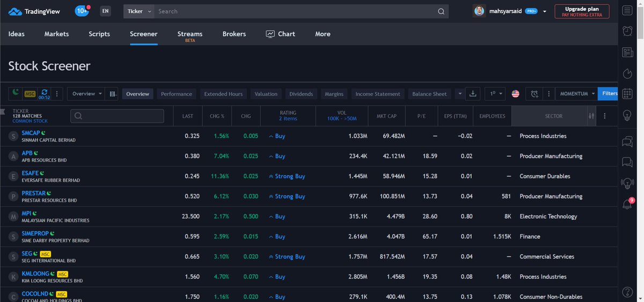Image resolution: width=644 pixels, height=302 pixels.
Task: Open the ESAFE ticker link
Action: (x=30, y=173)
